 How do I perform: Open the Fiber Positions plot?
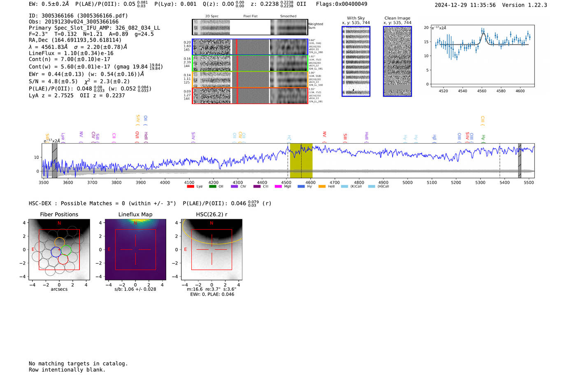[x=59, y=250]
